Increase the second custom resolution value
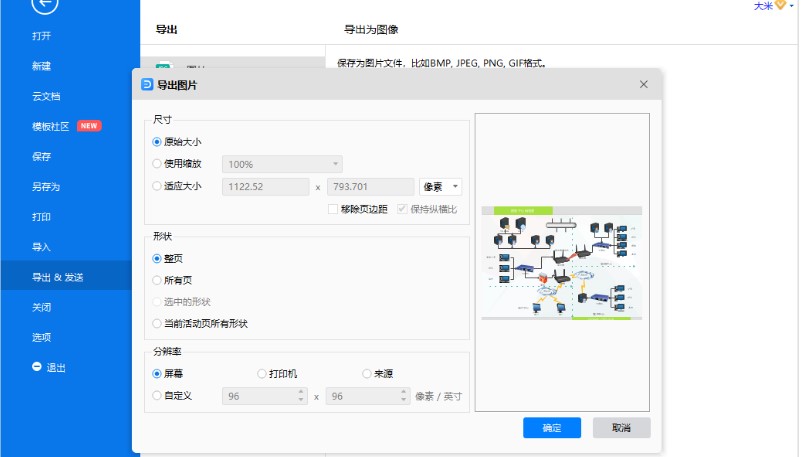This screenshot has height=457, width=801. pyautogui.click(x=404, y=392)
